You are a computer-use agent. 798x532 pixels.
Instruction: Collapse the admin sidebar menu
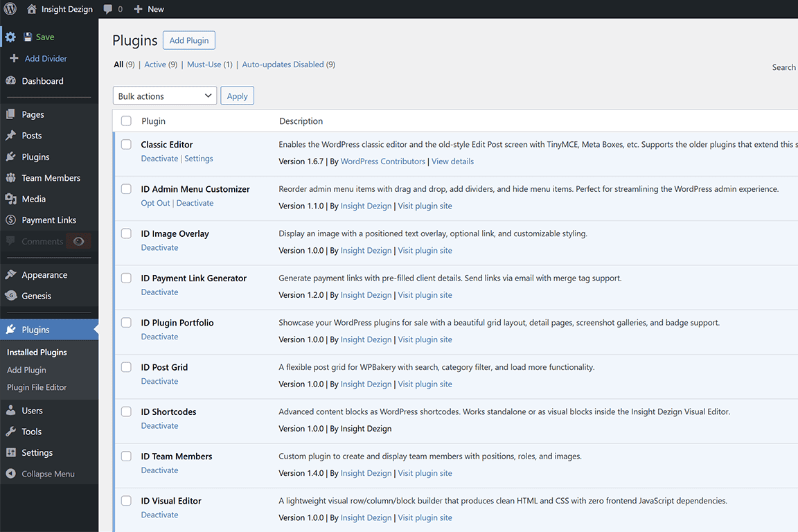48,474
